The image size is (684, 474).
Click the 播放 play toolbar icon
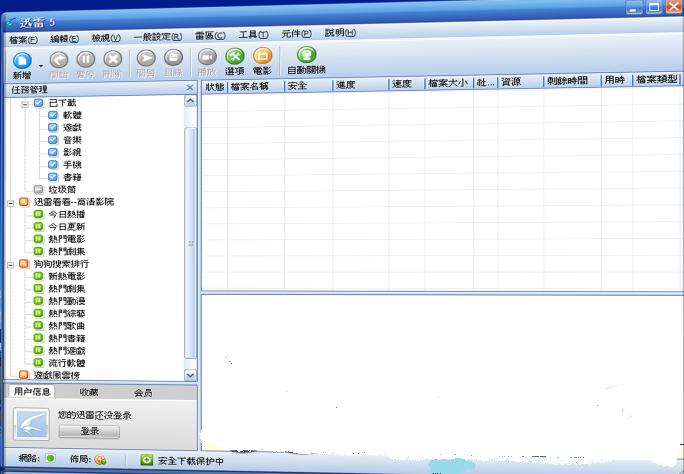point(207,57)
